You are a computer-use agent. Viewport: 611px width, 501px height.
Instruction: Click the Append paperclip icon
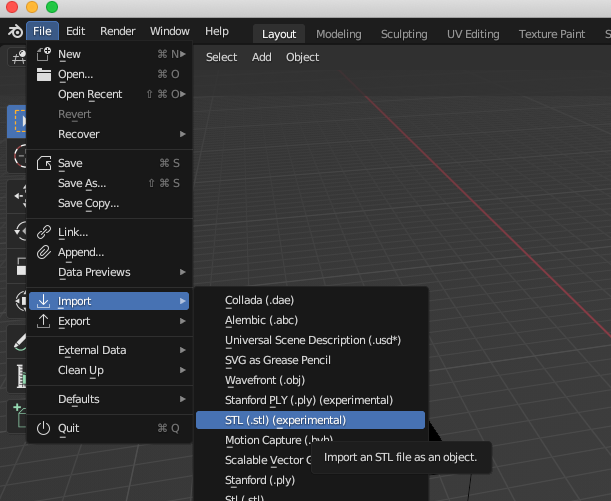click(x=44, y=252)
